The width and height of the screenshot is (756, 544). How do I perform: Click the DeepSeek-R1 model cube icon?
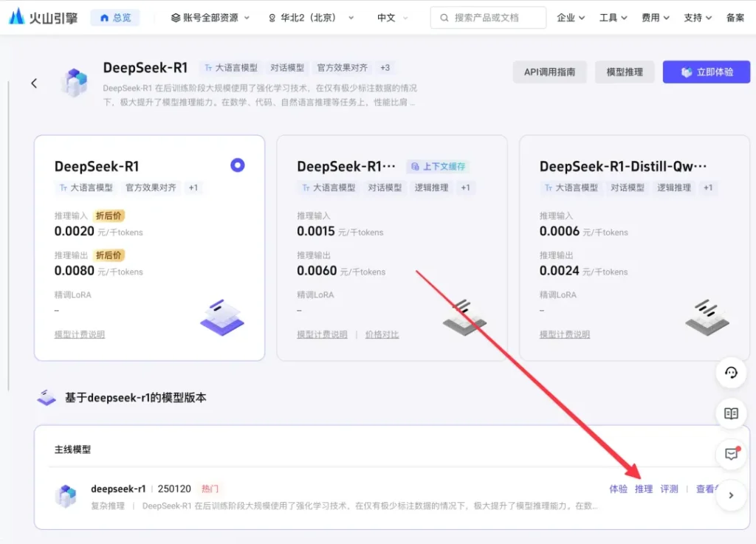point(75,83)
